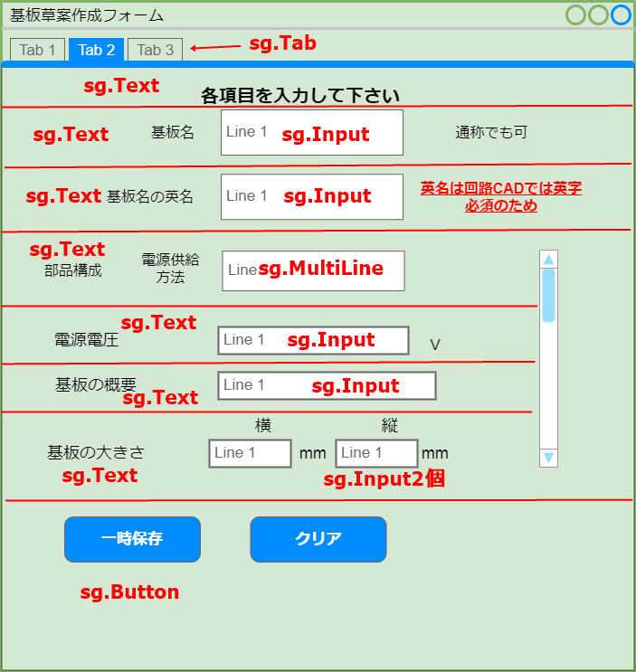Open the 英名は回路CADでは英字必須のため link
Screen dimensions: 636x672
tap(501, 196)
